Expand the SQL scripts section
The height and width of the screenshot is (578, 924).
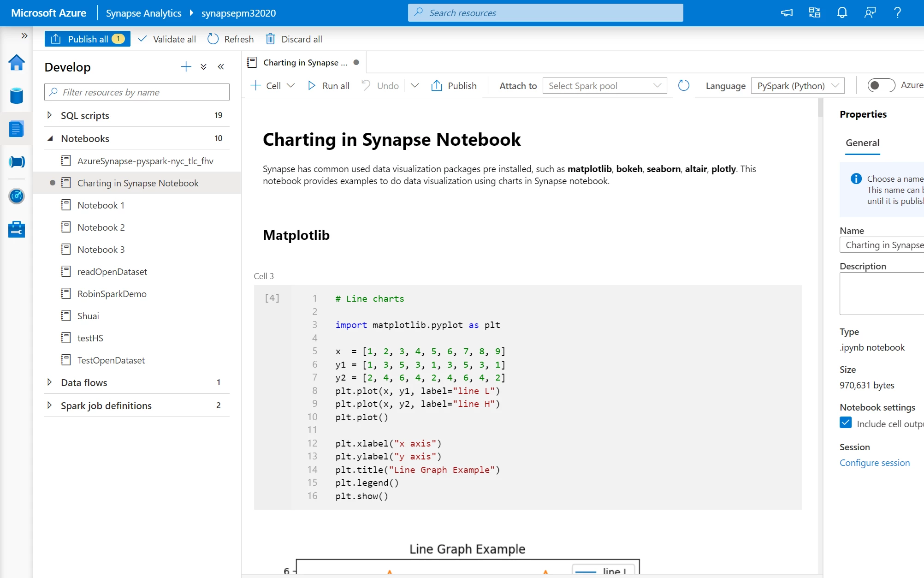tap(50, 115)
